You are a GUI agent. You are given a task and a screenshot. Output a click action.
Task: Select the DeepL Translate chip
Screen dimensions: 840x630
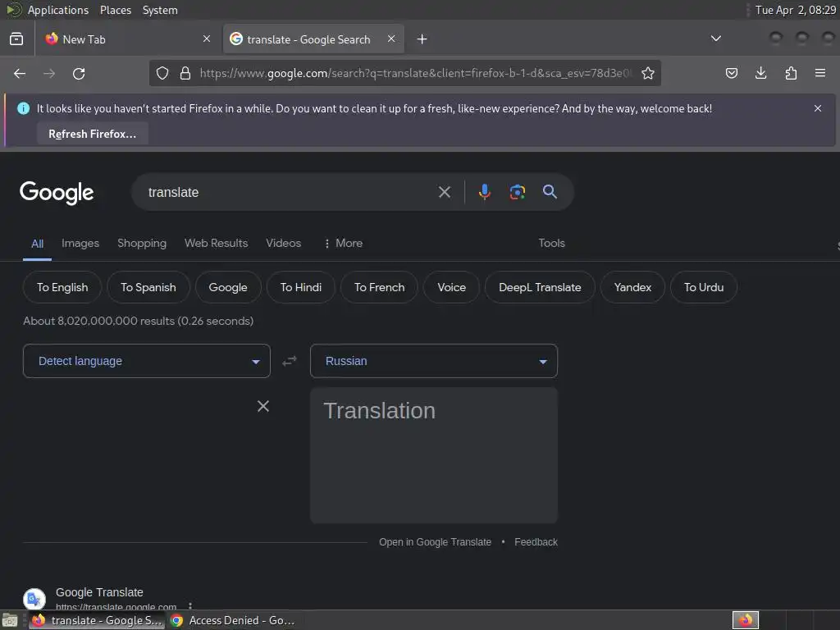(x=540, y=287)
